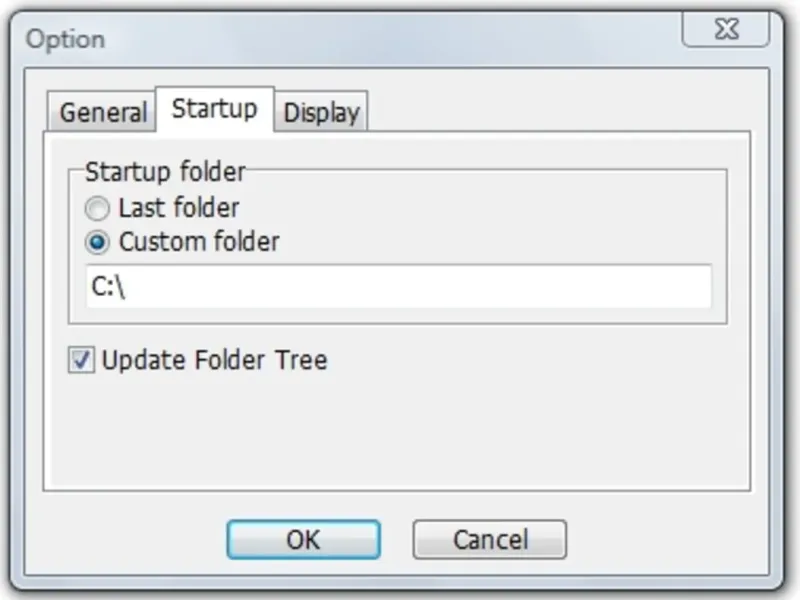Click the 'Update Folder Tree' label text
The height and width of the screenshot is (600, 800).
click(214, 360)
